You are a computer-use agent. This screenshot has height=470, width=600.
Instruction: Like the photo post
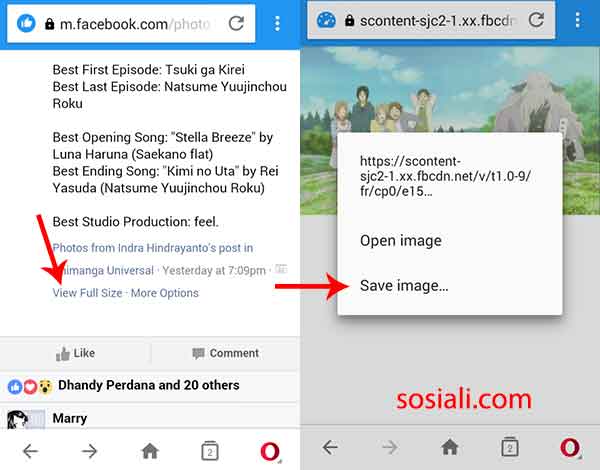(75, 353)
